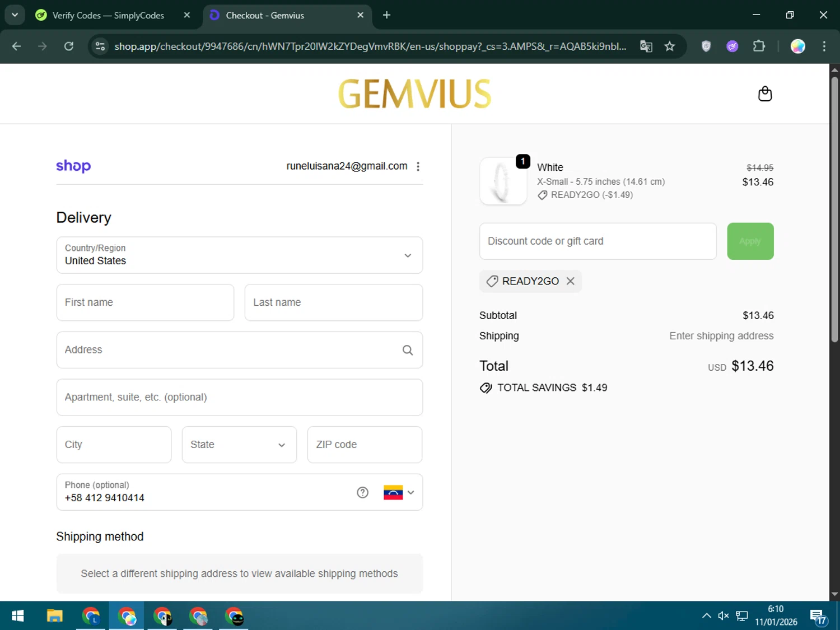Open the Chrome three-dot menu
The height and width of the screenshot is (630, 840).
(x=824, y=46)
